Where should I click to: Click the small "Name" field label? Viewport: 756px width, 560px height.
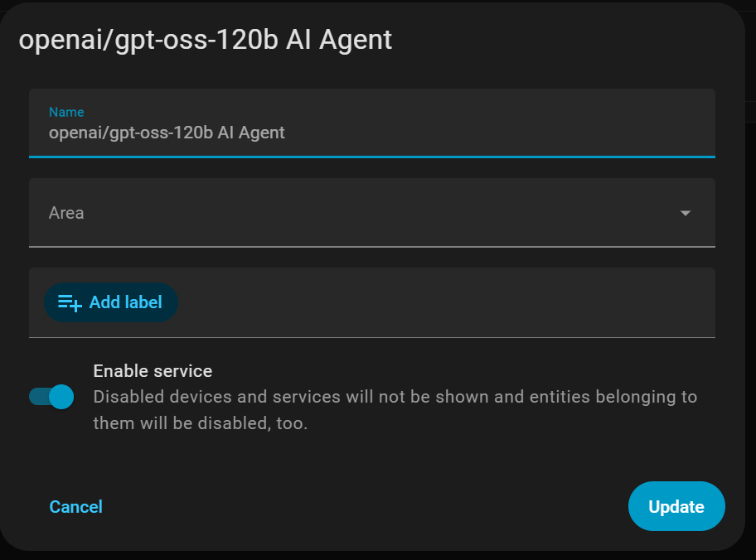(66, 112)
